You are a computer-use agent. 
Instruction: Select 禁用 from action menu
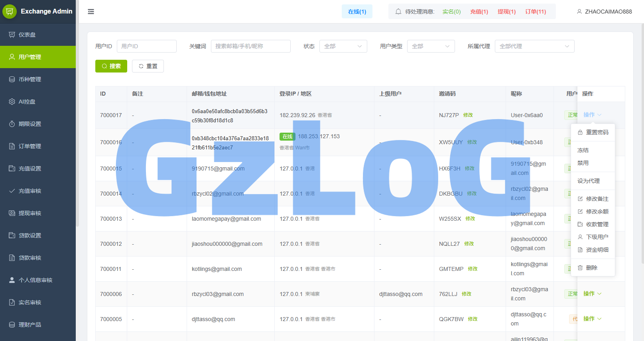(x=593, y=163)
